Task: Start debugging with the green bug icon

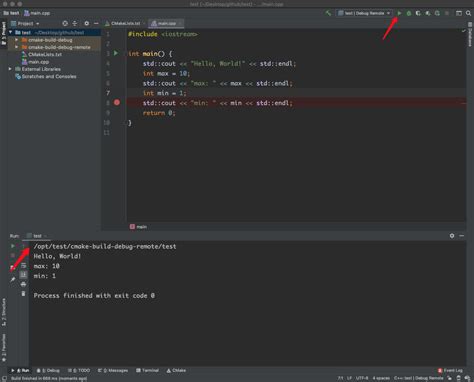Action: (409, 13)
